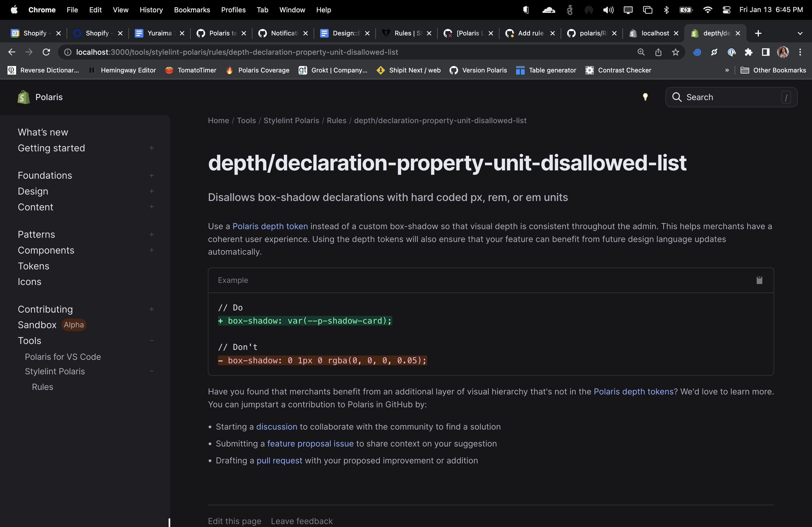This screenshot has height=527, width=812.
Task: Bookmark this page with star icon
Action: click(x=676, y=52)
